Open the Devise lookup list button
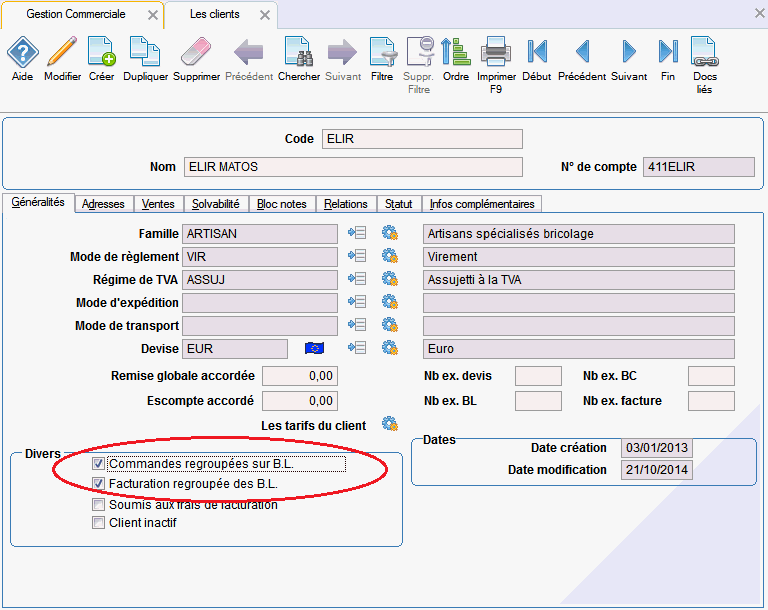 [x=357, y=348]
